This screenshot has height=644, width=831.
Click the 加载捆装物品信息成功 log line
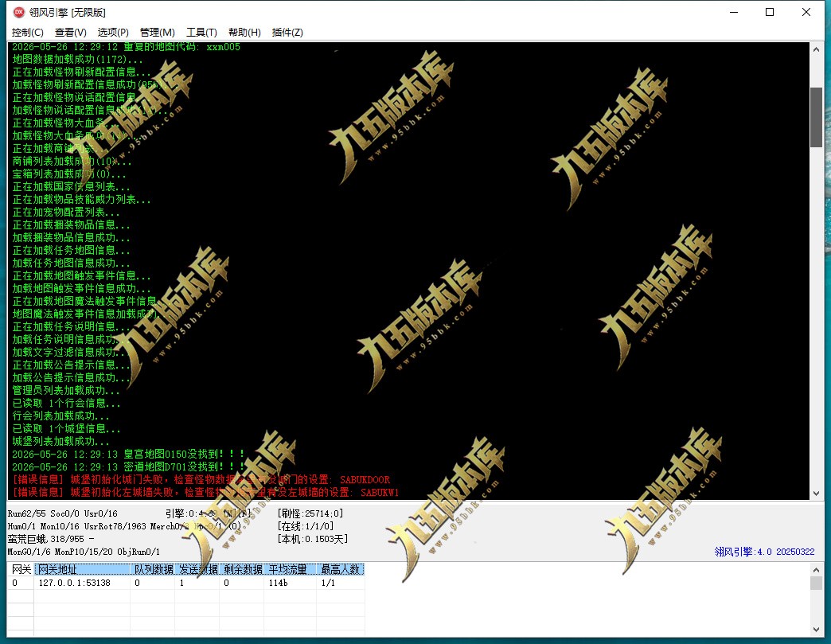[x=71, y=237]
